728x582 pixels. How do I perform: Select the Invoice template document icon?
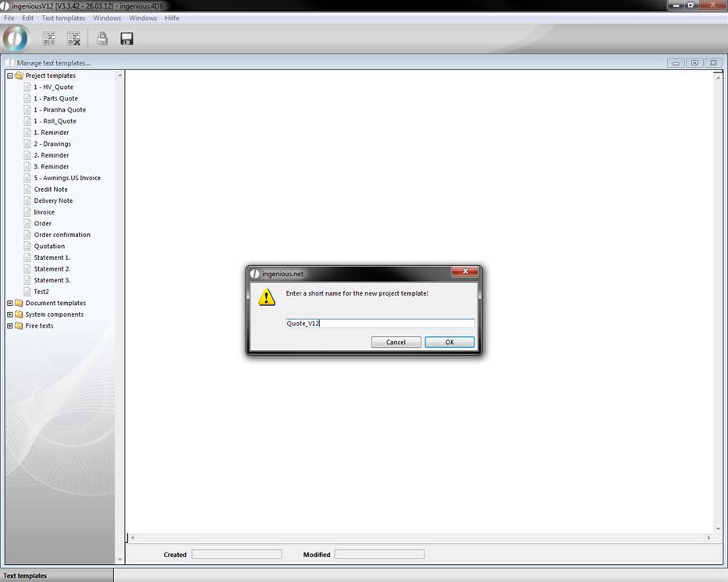click(x=27, y=212)
